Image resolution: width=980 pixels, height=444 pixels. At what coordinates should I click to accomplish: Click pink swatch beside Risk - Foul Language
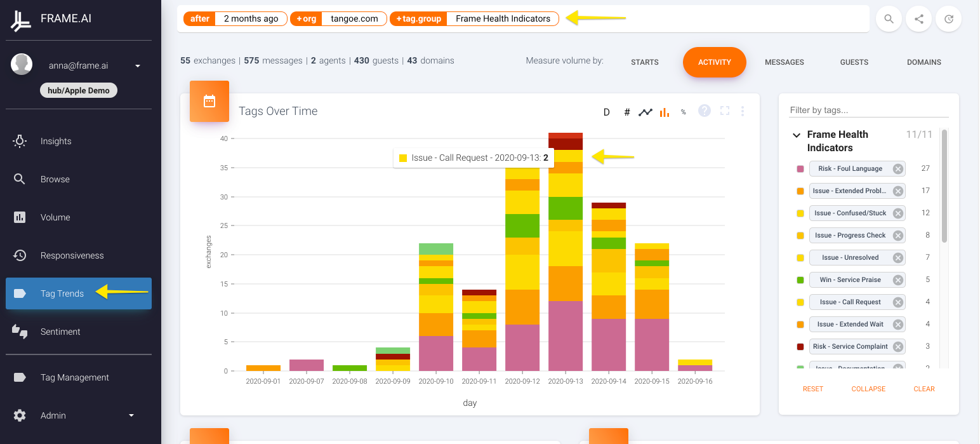pyautogui.click(x=800, y=169)
